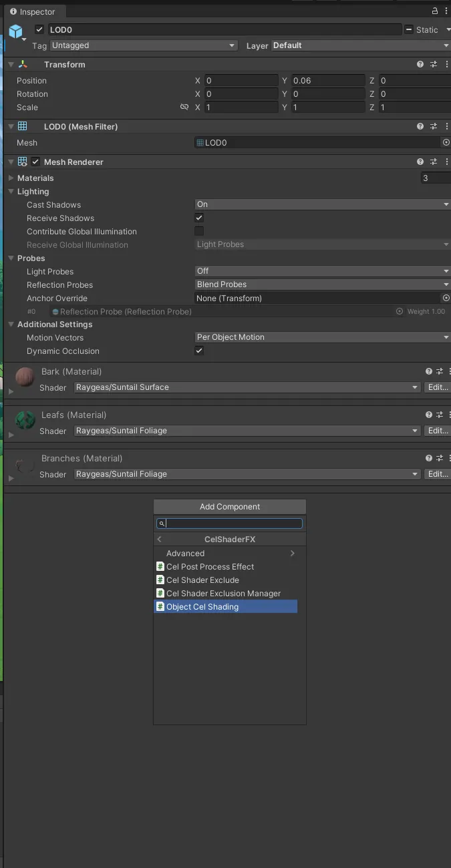Open the Motion Vectors dropdown
The image size is (451, 868).
tap(323, 337)
